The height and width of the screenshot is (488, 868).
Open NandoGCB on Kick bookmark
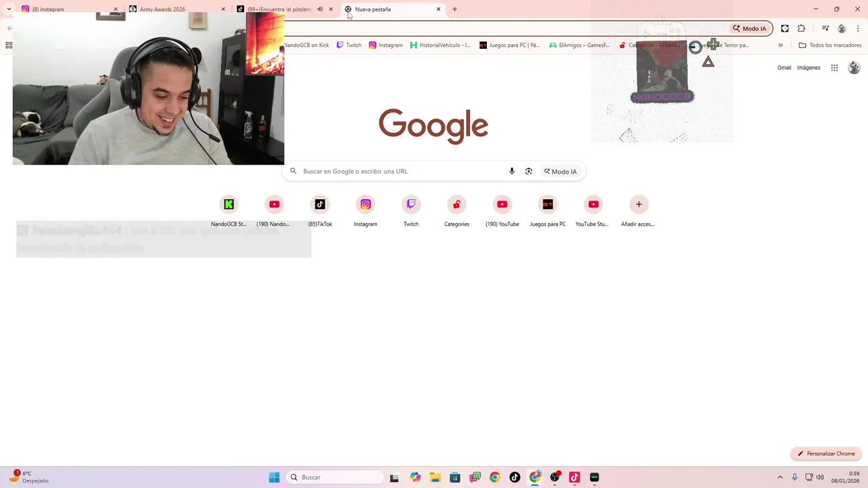(x=307, y=45)
